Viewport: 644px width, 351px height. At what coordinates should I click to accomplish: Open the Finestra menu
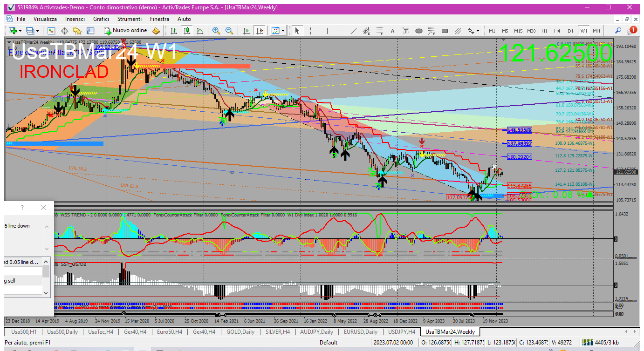pos(160,19)
